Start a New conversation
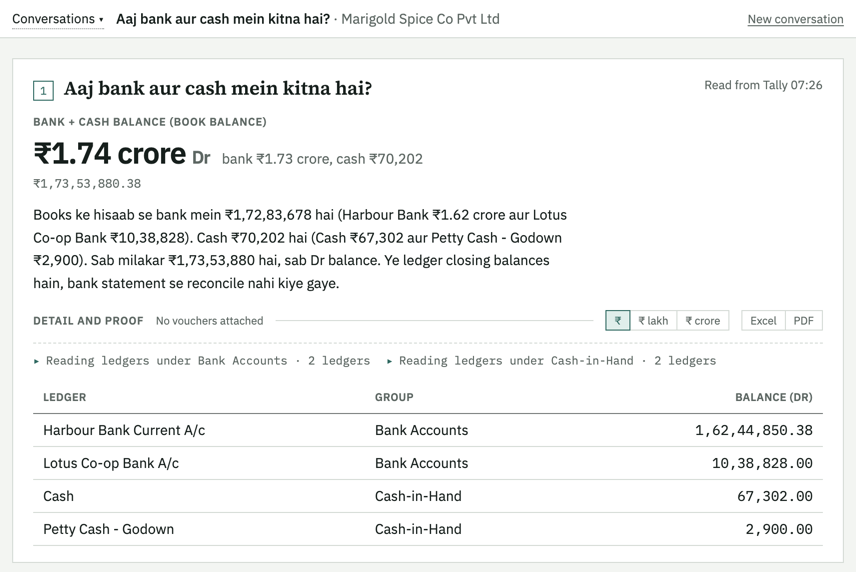Screen dimensions: 856x572 [795, 19]
